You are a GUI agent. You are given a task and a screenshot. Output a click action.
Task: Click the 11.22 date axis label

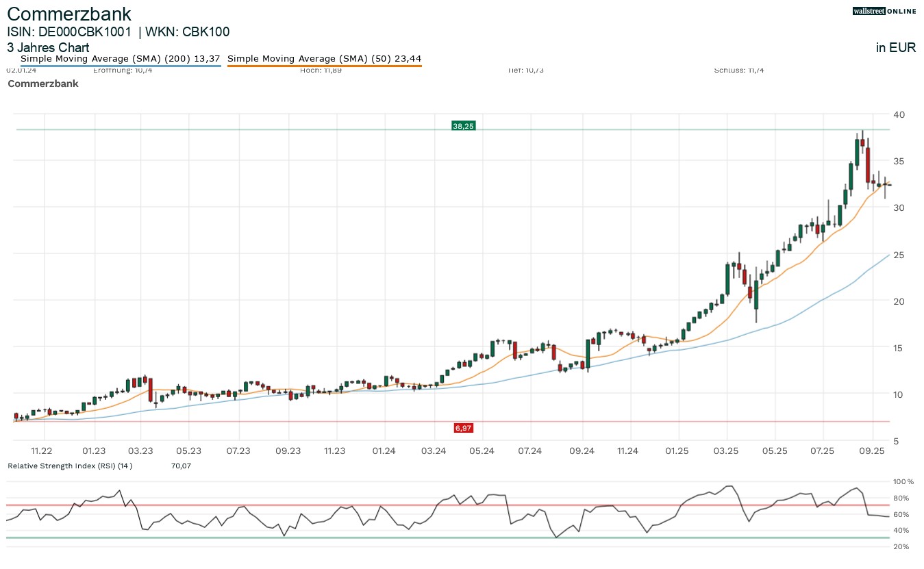coord(42,451)
